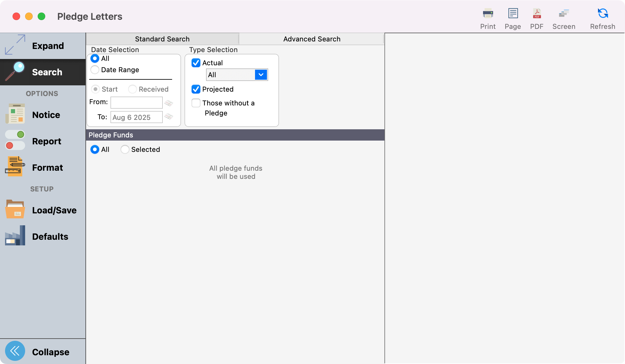Open the Actual type All dropdown
625x364 pixels.
(x=261, y=75)
